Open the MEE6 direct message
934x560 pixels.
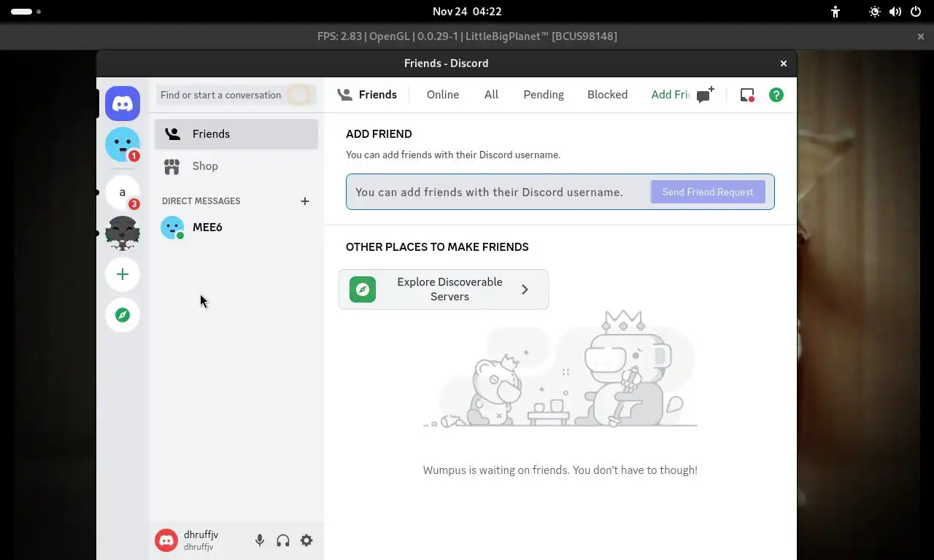(x=236, y=227)
